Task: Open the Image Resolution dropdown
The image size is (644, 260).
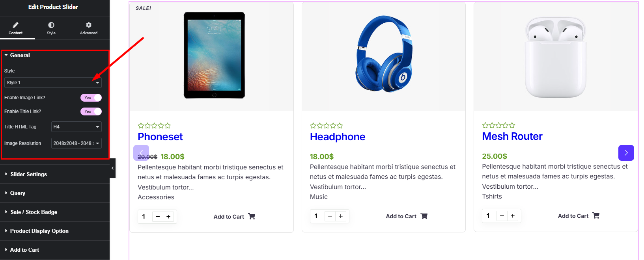Action: (x=77, y=143)
